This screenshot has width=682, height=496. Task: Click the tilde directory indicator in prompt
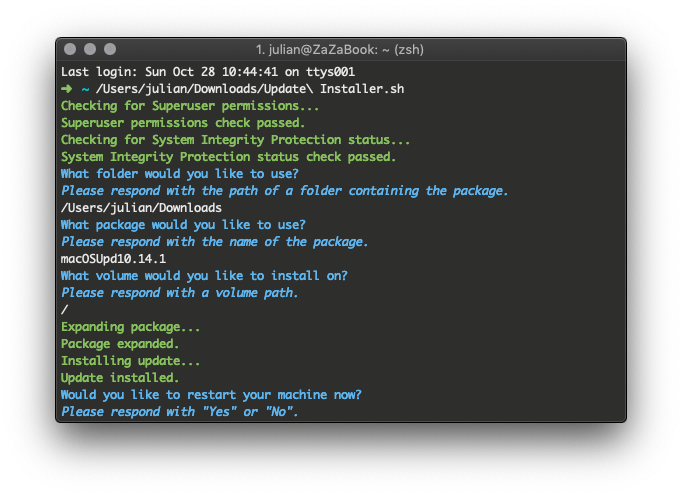pos(85,90)
